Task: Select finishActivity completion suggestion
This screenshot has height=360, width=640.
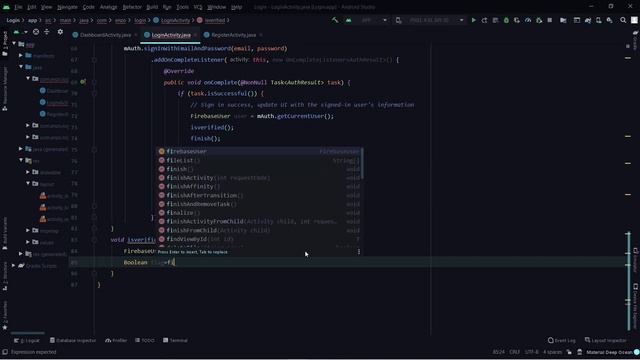Action: [x=259, y=178]
